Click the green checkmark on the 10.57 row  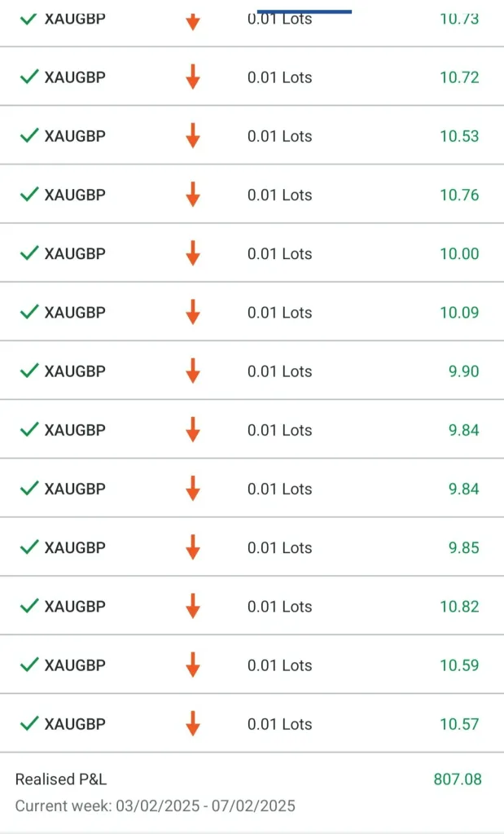29,722
